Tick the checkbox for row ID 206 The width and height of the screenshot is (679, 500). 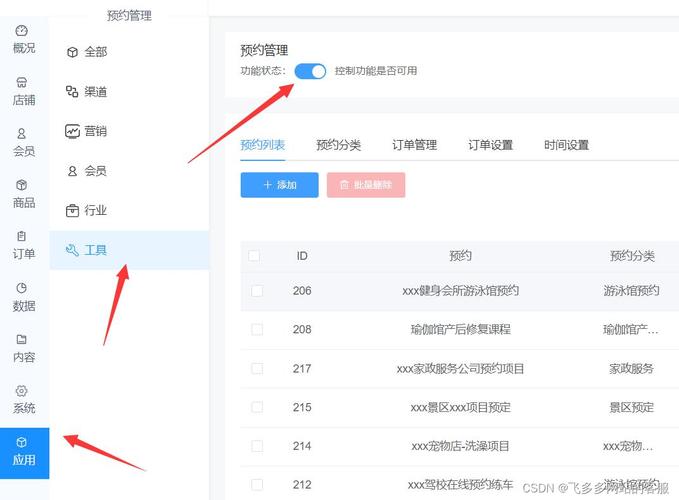257,291
